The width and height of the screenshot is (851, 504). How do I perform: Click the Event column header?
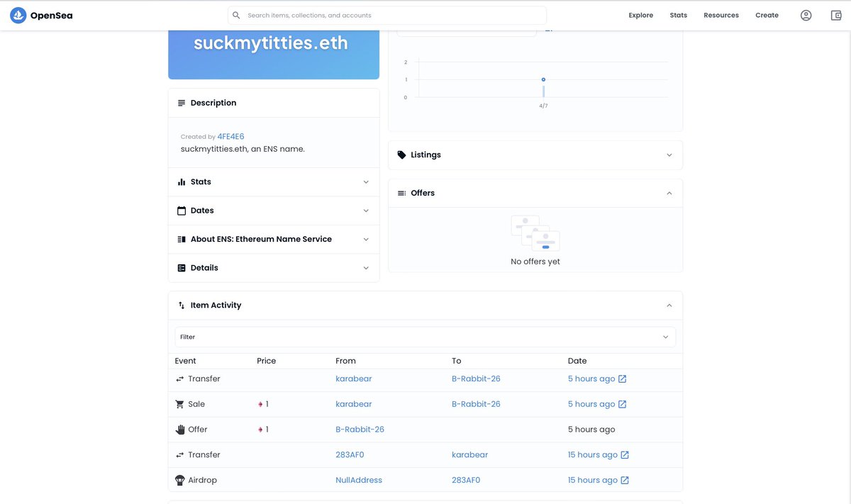(185, 361)
